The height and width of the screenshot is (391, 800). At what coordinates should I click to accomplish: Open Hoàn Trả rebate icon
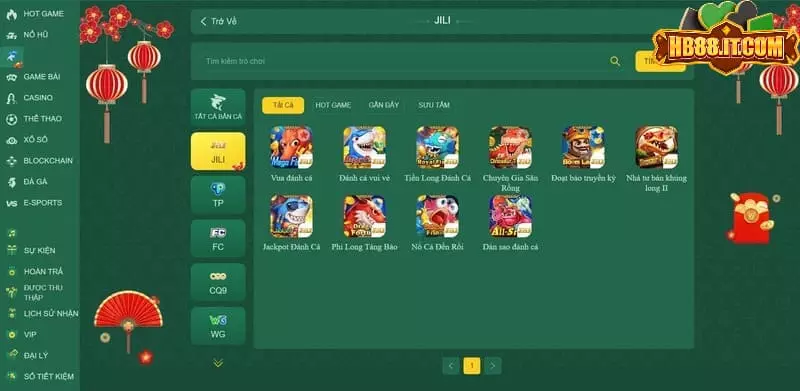[x=11, y=272]
